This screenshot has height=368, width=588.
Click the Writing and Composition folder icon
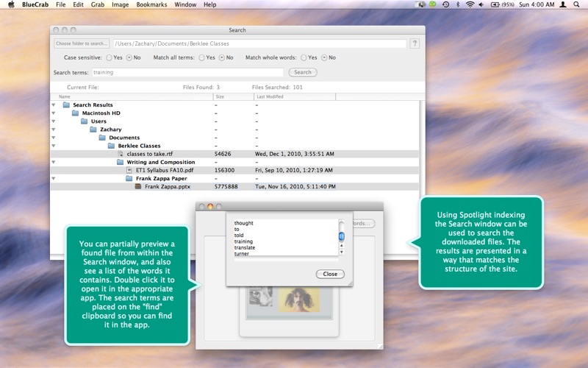tap(121, 162)
